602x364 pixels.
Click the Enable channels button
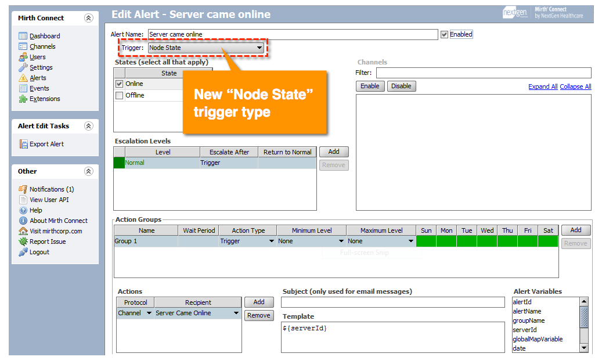370,86
